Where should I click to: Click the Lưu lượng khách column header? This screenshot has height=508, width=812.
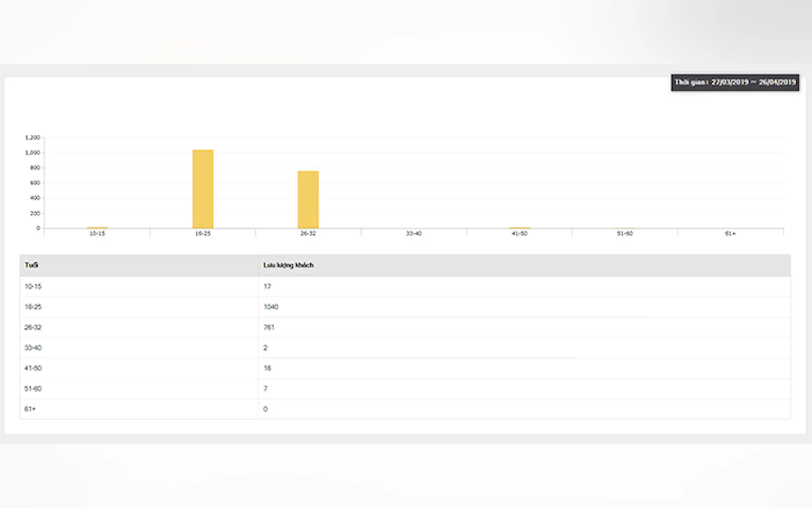[x=288, y=265]
